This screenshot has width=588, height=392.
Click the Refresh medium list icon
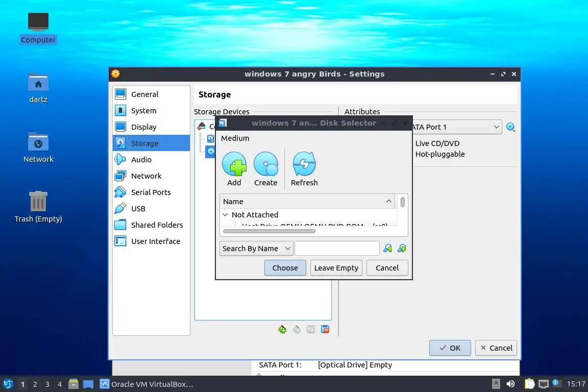pyautogui.click(x=304, y=164)
